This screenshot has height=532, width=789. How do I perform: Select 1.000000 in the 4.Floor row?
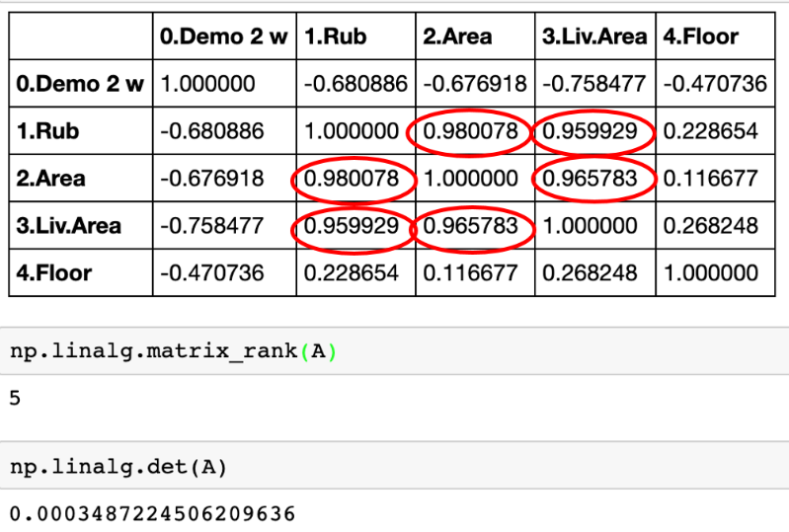711,273
